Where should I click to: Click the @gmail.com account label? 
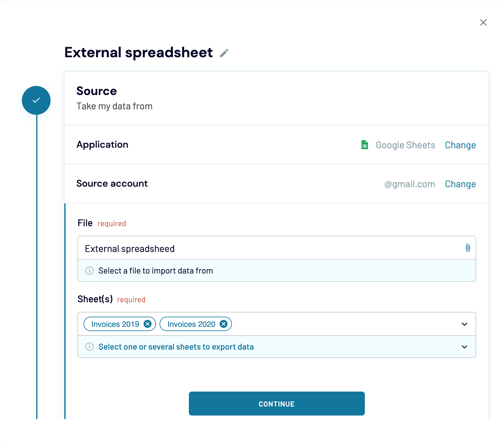click(410, 184)
